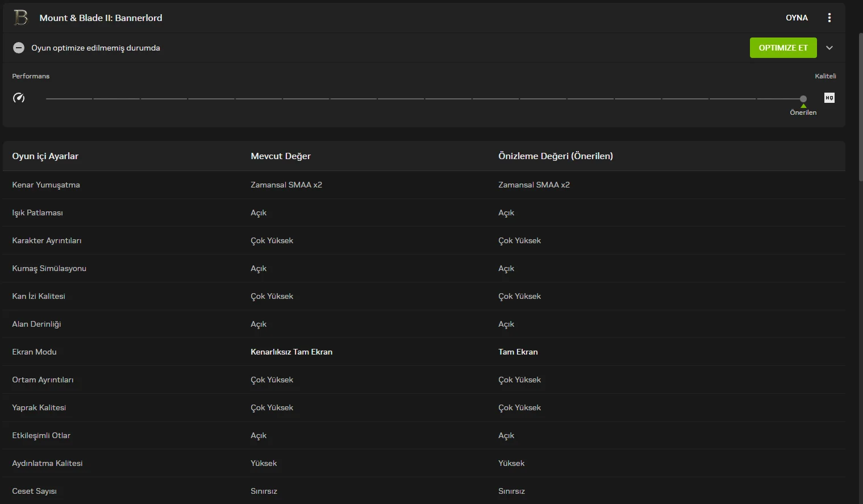
Task: Expand the chevron next to OPTIMIZE ET
Action: pyautogui.click(x=829, y=48)
